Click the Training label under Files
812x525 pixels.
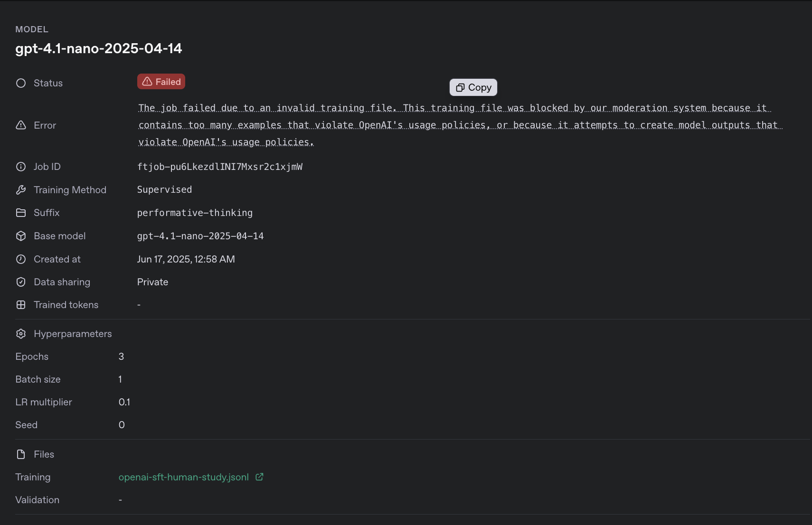[x=33, y=477]
